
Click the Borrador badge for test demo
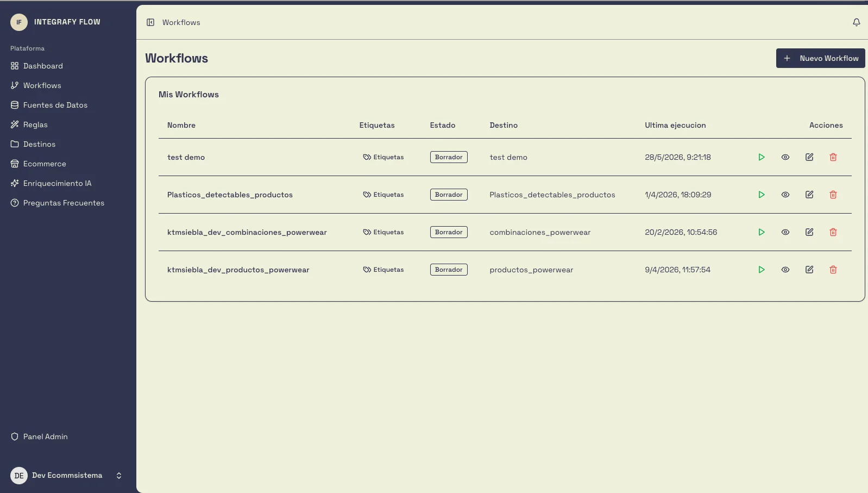coord(449,157)
